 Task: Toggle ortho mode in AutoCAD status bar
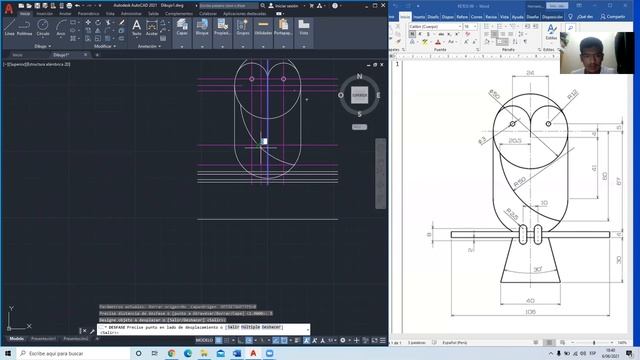pyautogui.click(x=240, y=340)
